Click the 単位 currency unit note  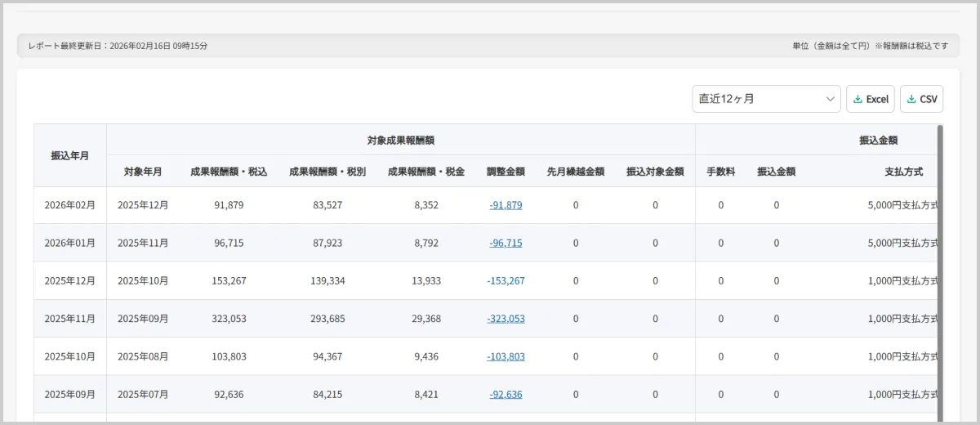pos(870,46)
